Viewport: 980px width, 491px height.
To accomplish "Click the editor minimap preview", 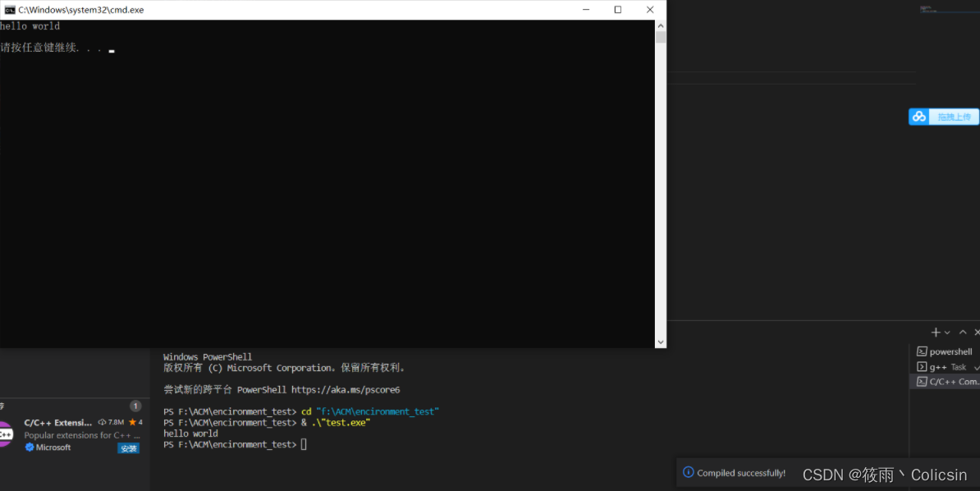I will coord(948,9).
